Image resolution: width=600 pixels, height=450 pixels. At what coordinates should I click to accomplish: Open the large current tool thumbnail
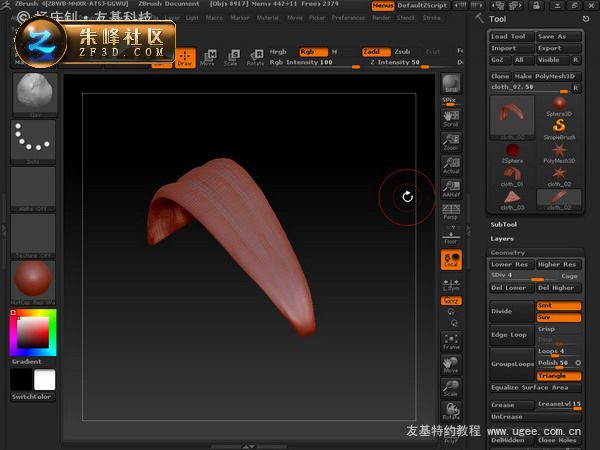(512, 118)
